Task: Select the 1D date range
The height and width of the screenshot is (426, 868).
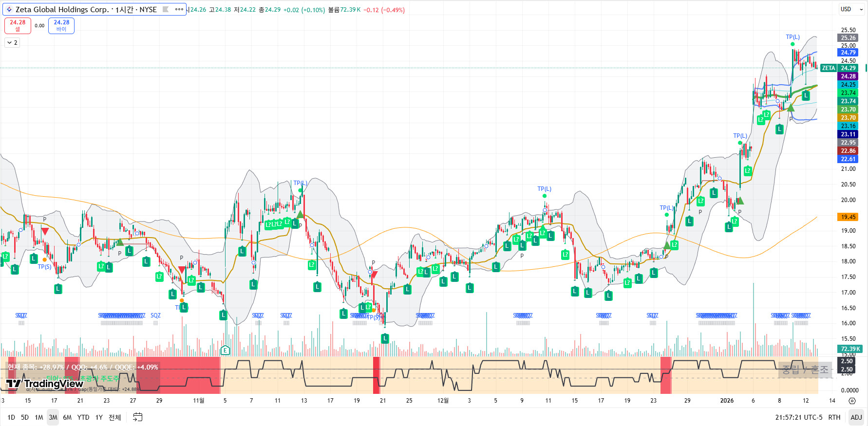Action: 11,417
